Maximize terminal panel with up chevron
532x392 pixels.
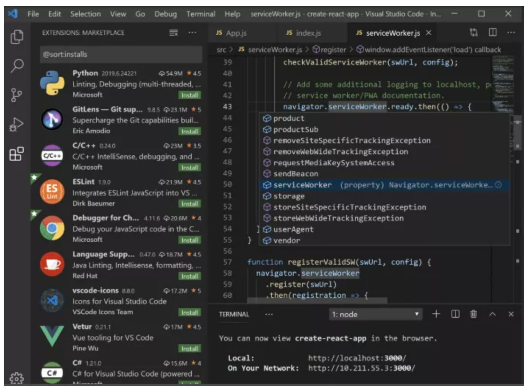pyautogui.click(x=492, y=314)
